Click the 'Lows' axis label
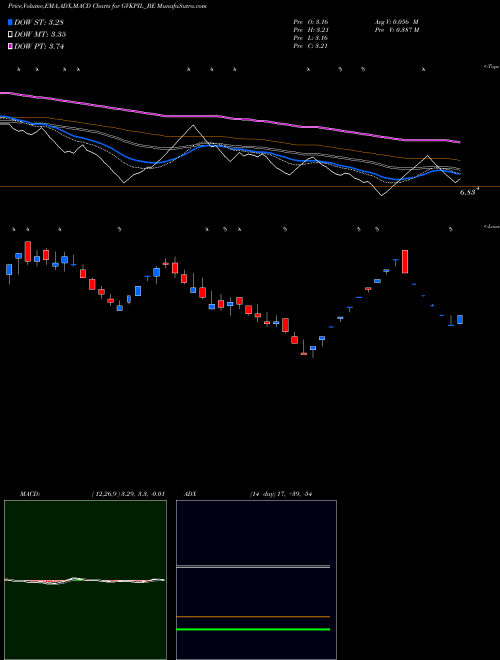500x660 pixels. pos(492,226)
